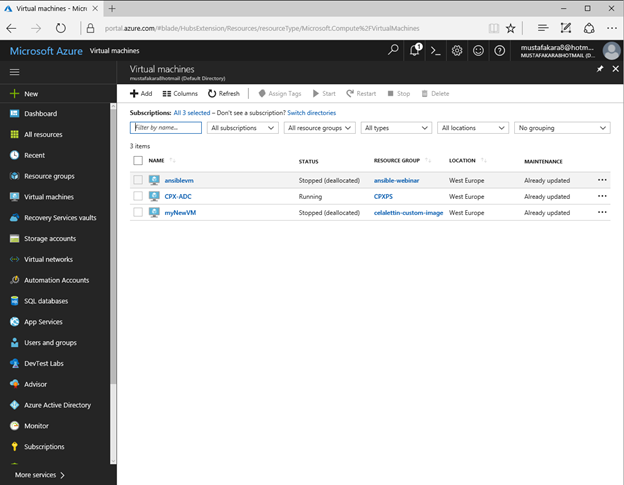Close the Virtual machines blade
Image resolution: width=624 pixels, height=485 pixels.
[615, 69]
